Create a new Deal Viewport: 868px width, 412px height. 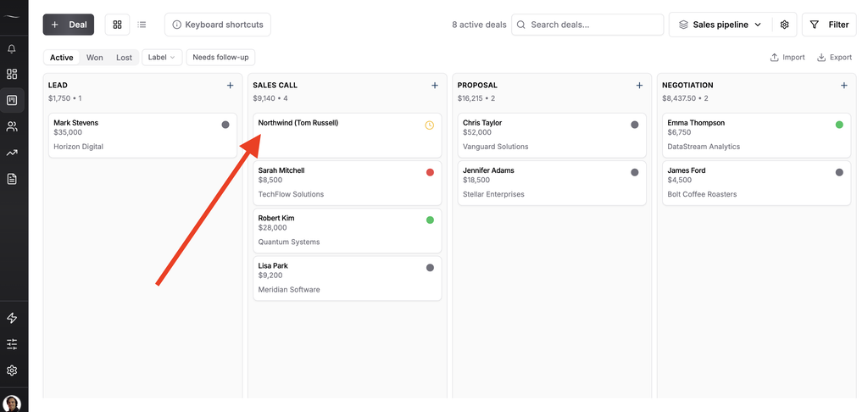[x=69, y=25]
